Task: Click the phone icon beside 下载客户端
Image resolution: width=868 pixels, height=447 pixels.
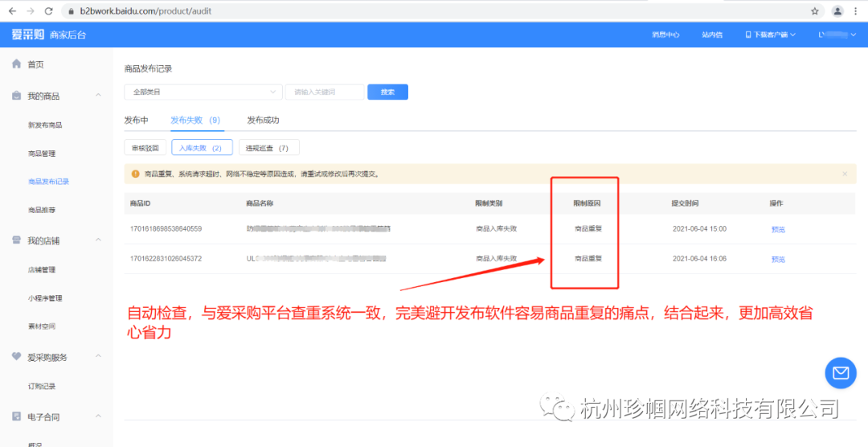Action: coord(748,35)
